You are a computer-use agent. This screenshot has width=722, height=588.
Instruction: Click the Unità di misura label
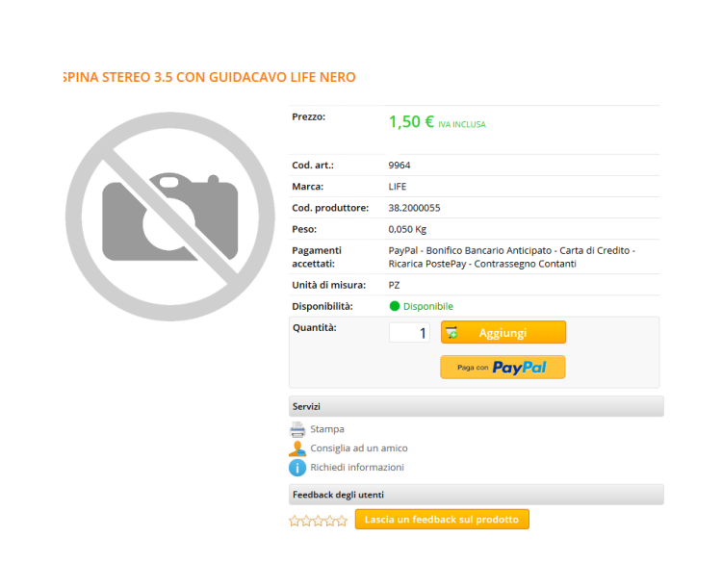point(329,285)
